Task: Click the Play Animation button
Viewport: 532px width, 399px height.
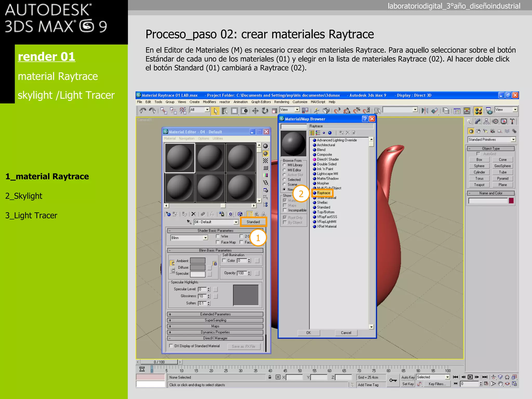Action: point(470,377)
